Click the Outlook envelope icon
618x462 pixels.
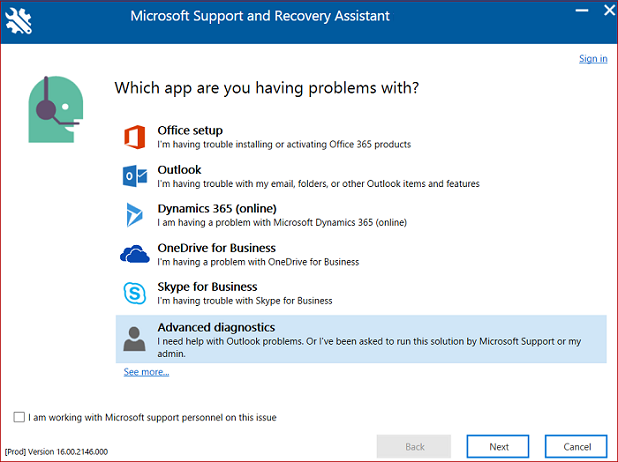tap(135, 176)
